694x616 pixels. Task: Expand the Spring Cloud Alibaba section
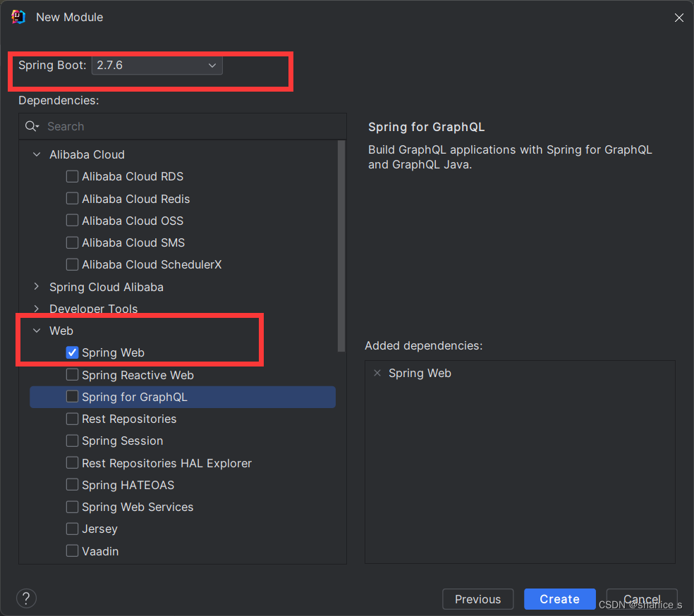tap(36, 287)
